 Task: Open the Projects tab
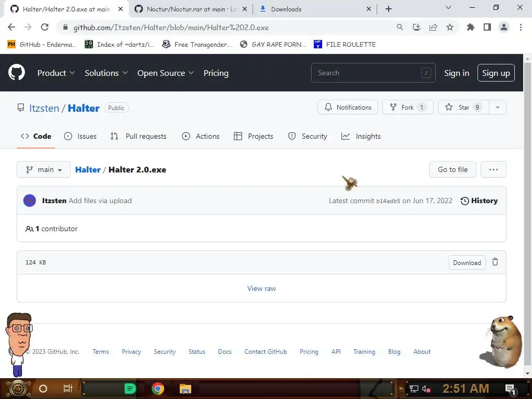(x=254, y=136)
